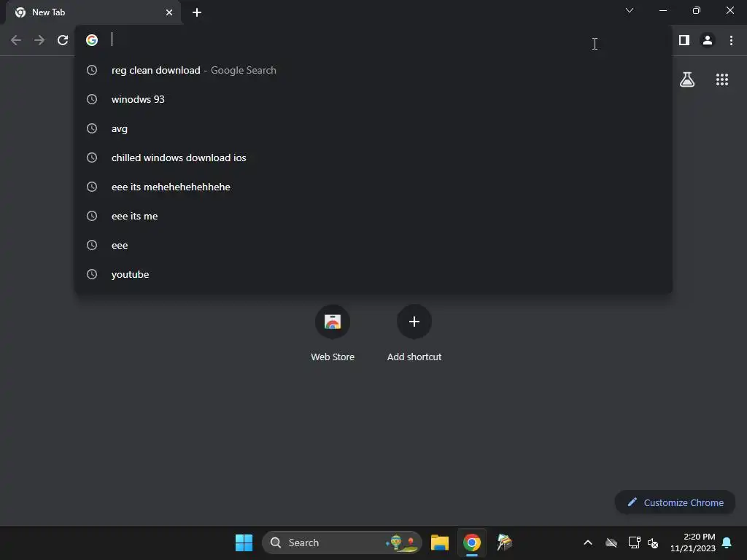Click the muted volume tray icon
The height and width of the screenshot is (560, 747).
653,542
